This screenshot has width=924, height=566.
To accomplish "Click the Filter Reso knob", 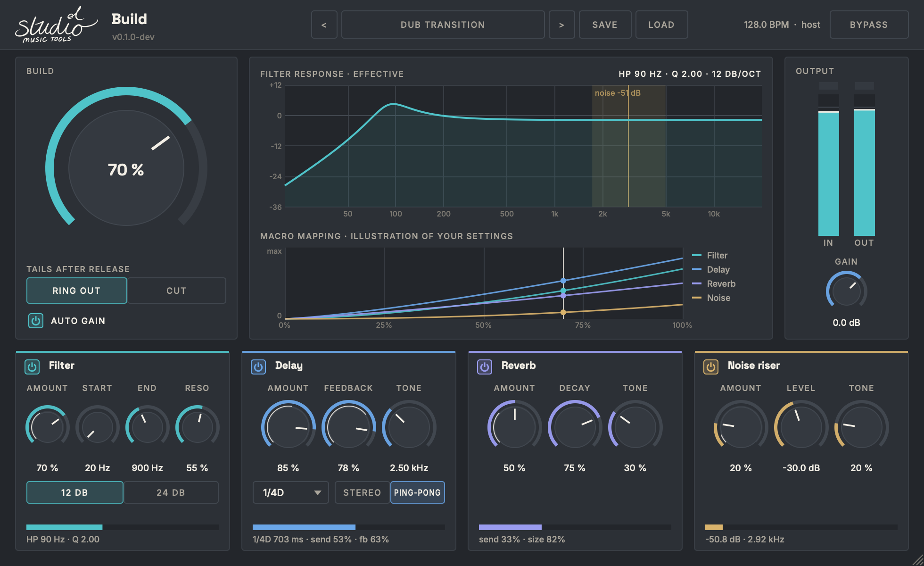I will [x=198, y=427].
